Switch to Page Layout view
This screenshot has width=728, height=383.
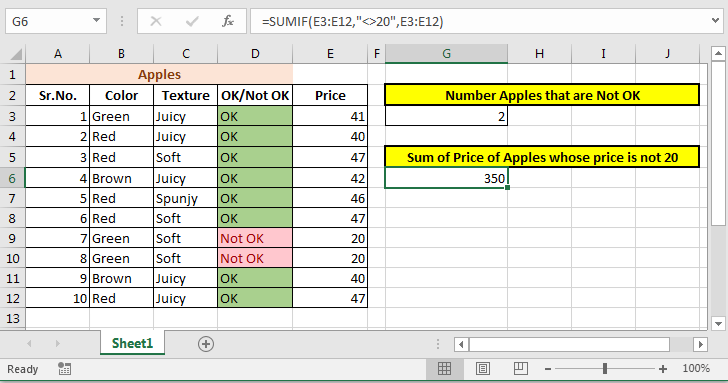[483, 369]
